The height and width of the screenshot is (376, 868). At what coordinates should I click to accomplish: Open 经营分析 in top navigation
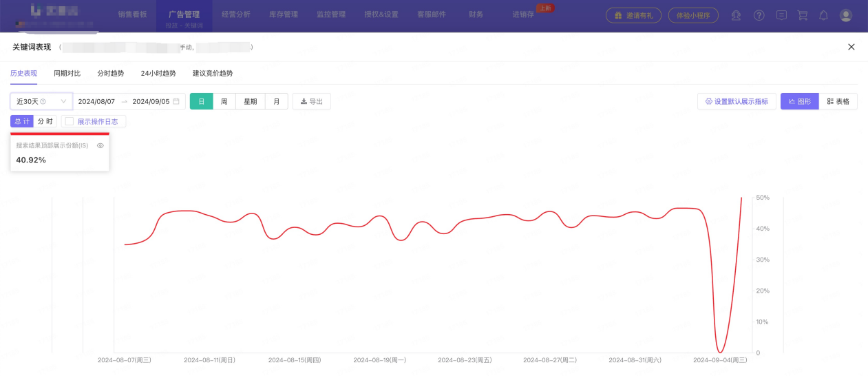click(236, 14)
